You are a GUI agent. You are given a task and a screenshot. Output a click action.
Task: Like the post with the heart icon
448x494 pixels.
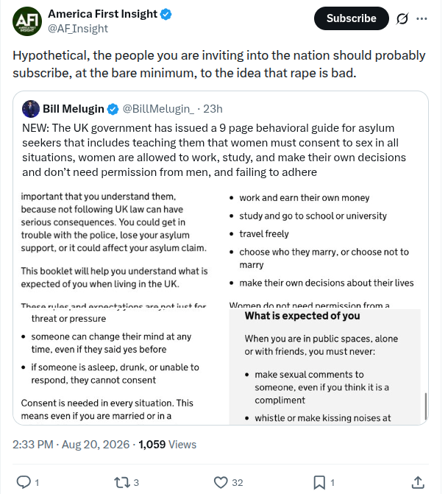tap(221, 482)
